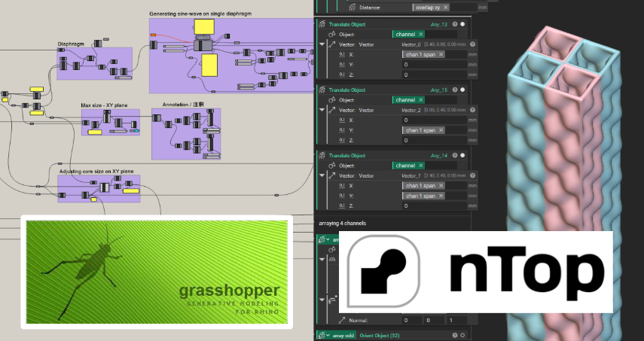
Task: Click the Object input icon under Translate Object Any_14
Action: pyautogui.click(x=332, y=166)
